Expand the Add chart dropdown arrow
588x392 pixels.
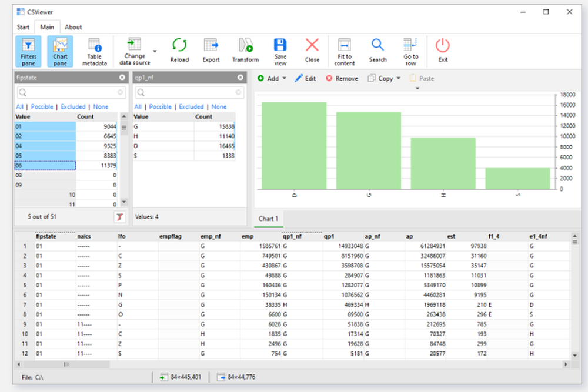[x=284, y=78]
